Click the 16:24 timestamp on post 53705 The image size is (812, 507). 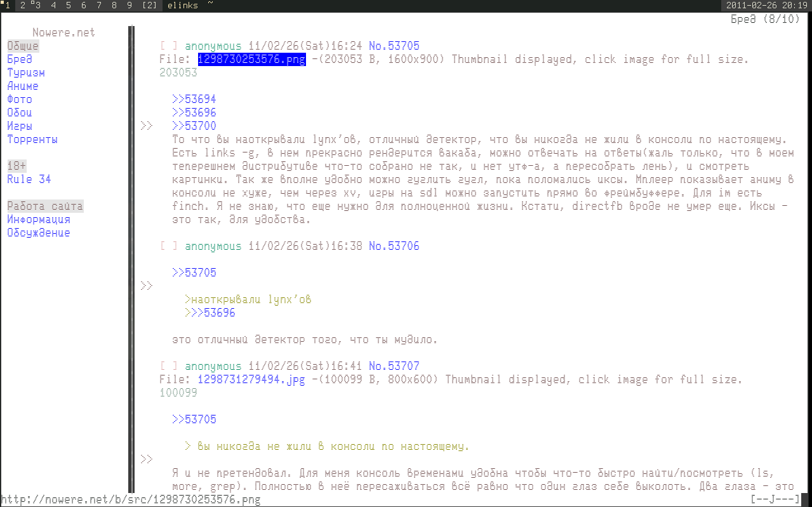(x=347, y=46)
